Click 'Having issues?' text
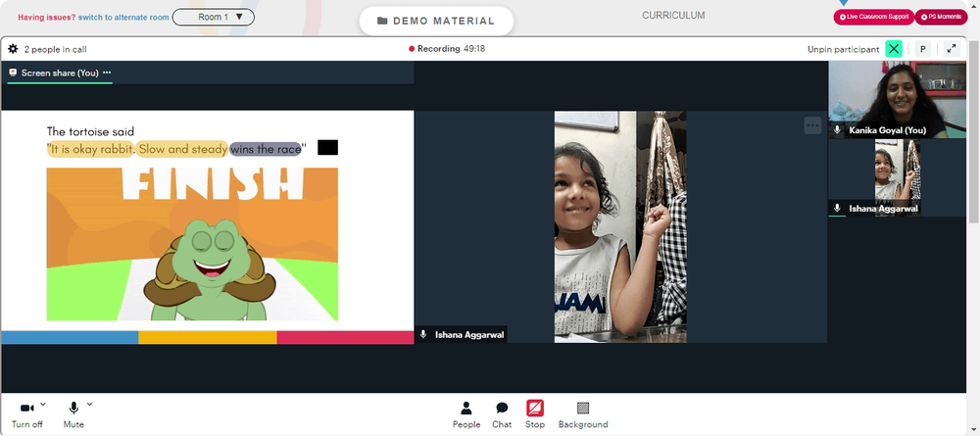 click(x=47, y=18)
